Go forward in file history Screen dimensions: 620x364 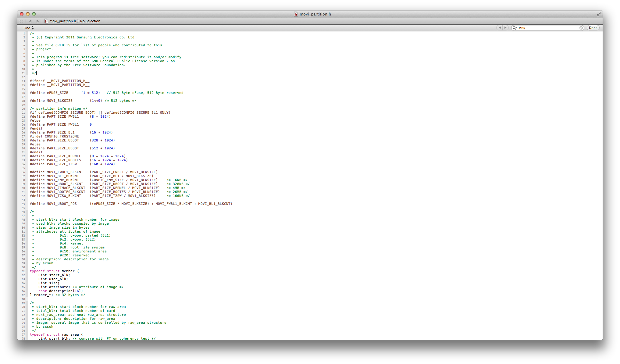37,21
